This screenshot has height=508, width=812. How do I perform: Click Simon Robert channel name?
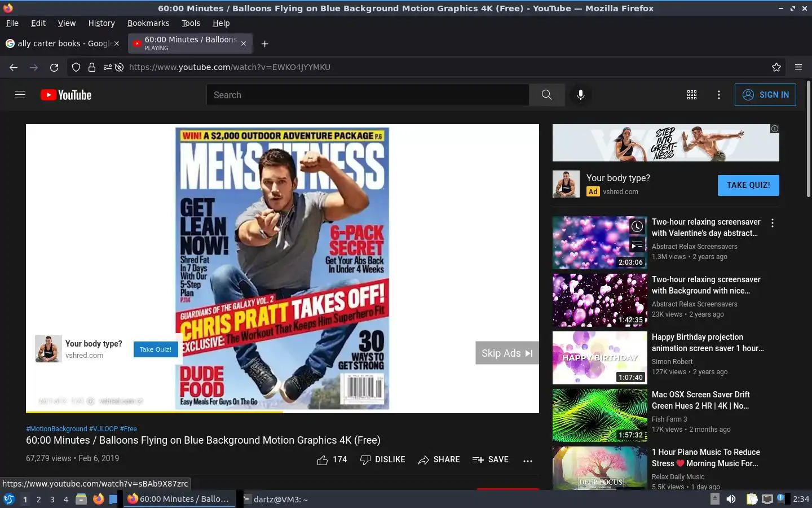click(x=672, y=362)
